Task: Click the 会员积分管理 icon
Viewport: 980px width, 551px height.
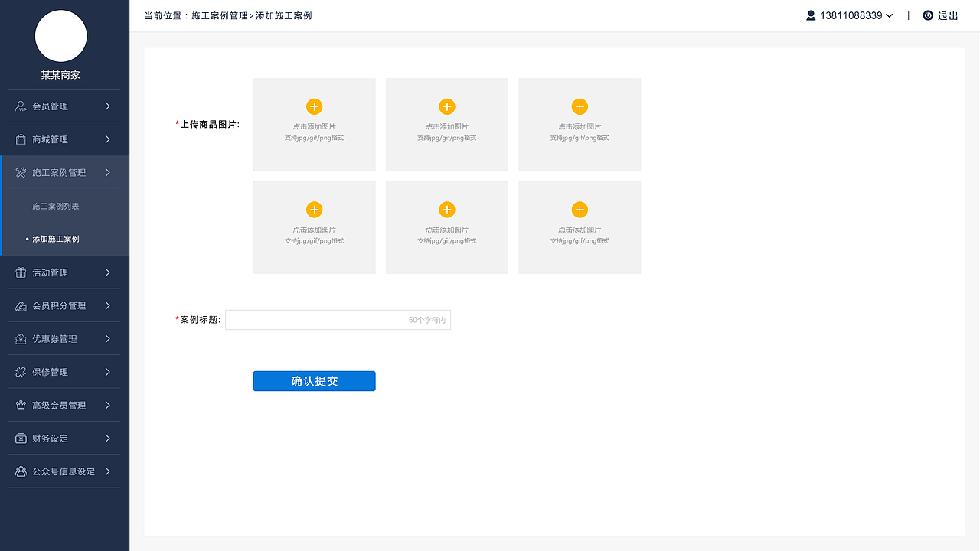Action: [x=21, y=306]
